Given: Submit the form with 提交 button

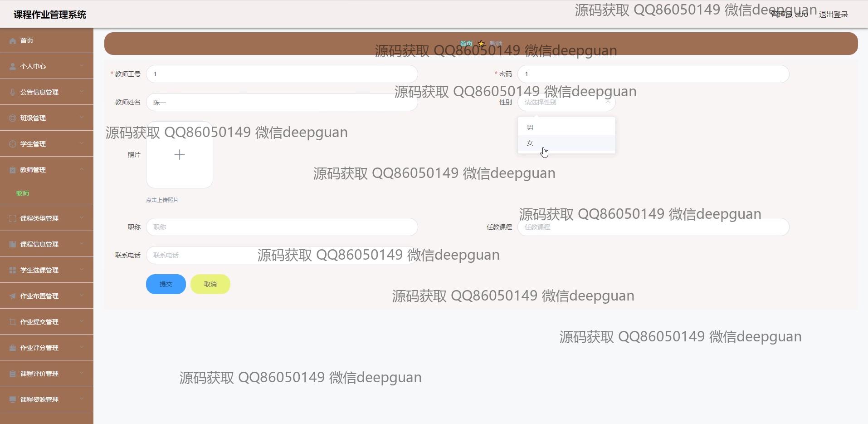Looking at the screenshot, I should point(166,284).
